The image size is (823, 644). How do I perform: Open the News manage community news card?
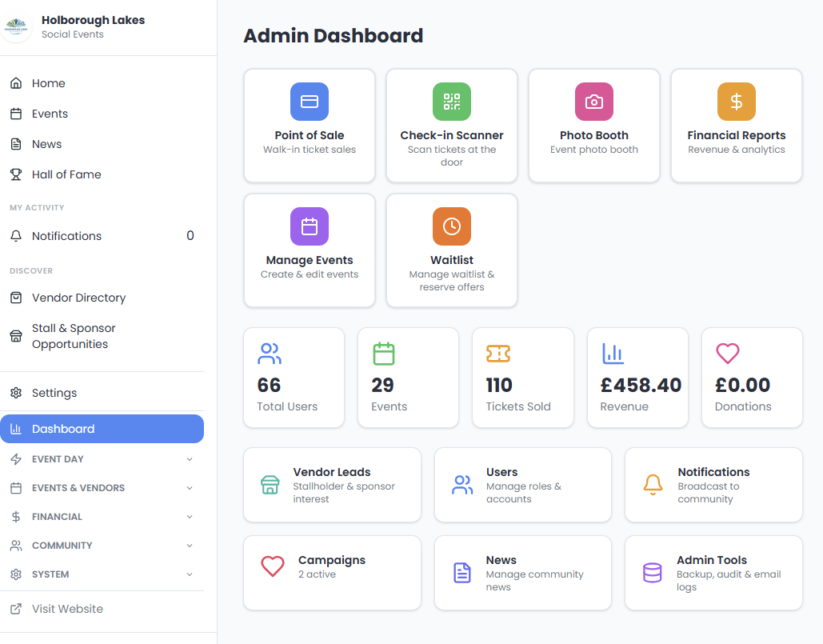[x=523, y=573]
